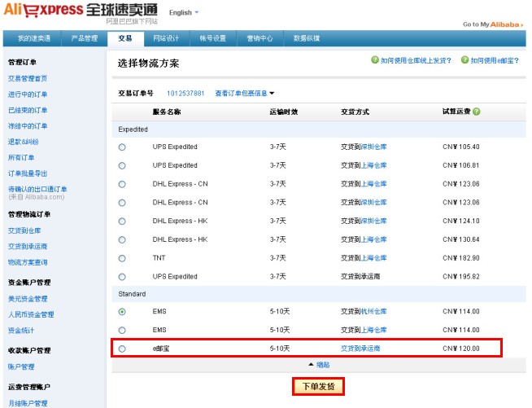Image resolution: width=532 pixels, height=408 pixels.
Task: Select UPS Expedited 深圳仓库 CN¥105.40 option
Action: pos(122,147)
